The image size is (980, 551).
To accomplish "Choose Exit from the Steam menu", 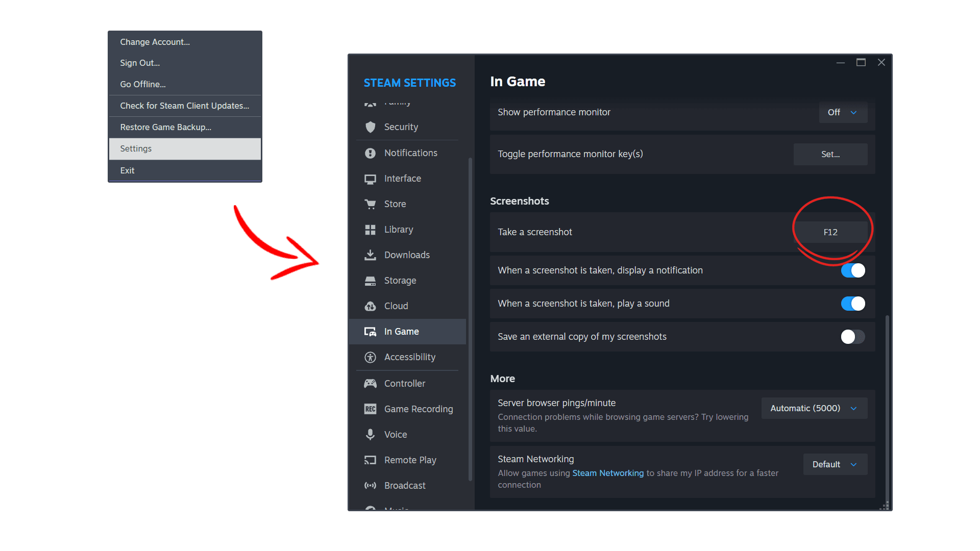I will tap(185, 170).
